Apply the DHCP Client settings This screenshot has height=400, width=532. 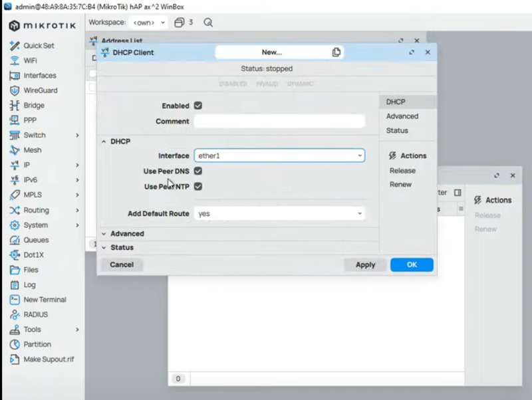coord(365,264)
